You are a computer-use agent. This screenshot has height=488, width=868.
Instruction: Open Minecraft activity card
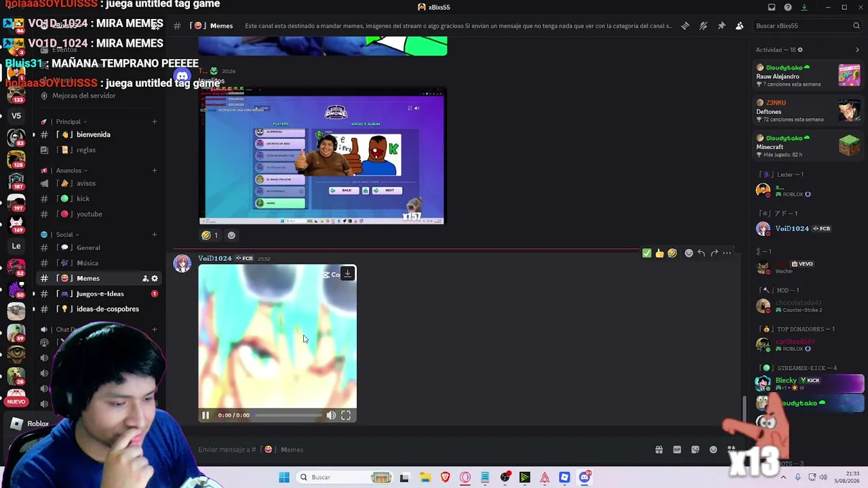tap(808, 146)
